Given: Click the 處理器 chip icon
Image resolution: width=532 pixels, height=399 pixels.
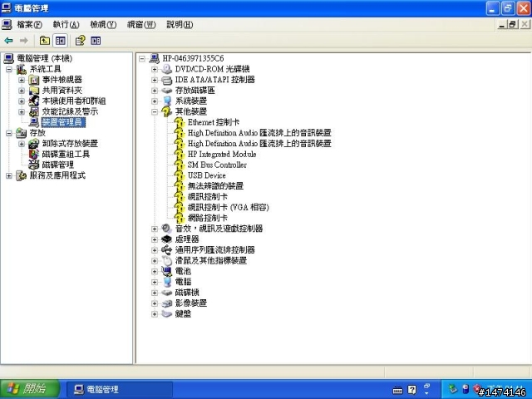Looking at the screenshot, I should click(x=166, y=239).
